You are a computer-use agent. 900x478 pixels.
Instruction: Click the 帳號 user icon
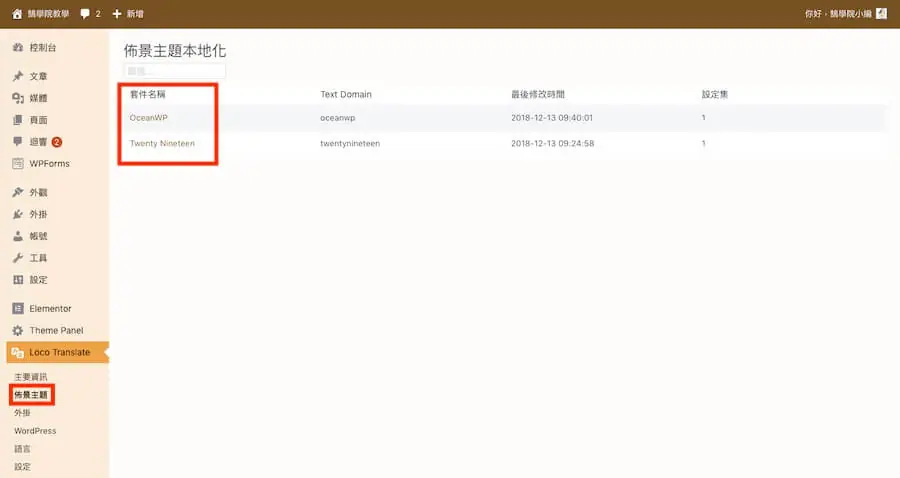tap(18, 236)
